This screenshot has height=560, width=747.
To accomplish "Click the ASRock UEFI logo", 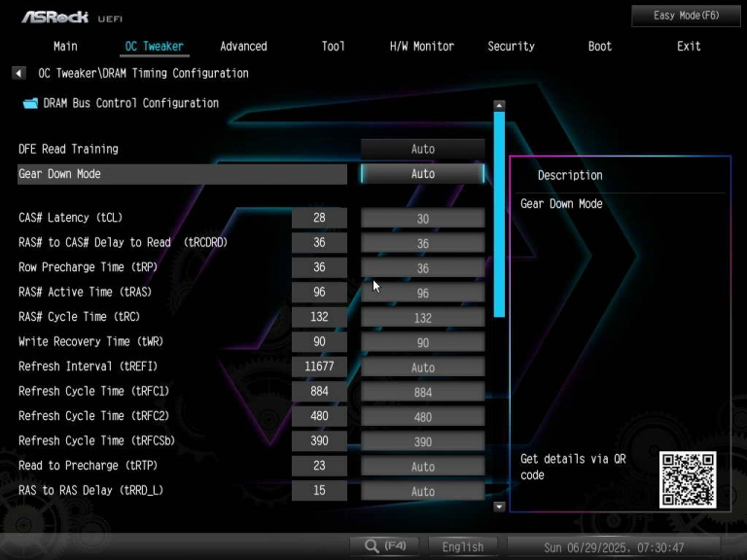I will coord(72,17).
